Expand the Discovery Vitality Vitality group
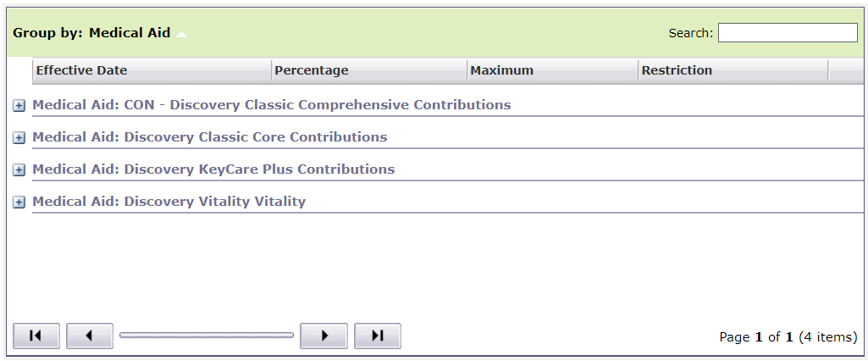Viewport: 868px width, 361px height. [x=19, y=203]
